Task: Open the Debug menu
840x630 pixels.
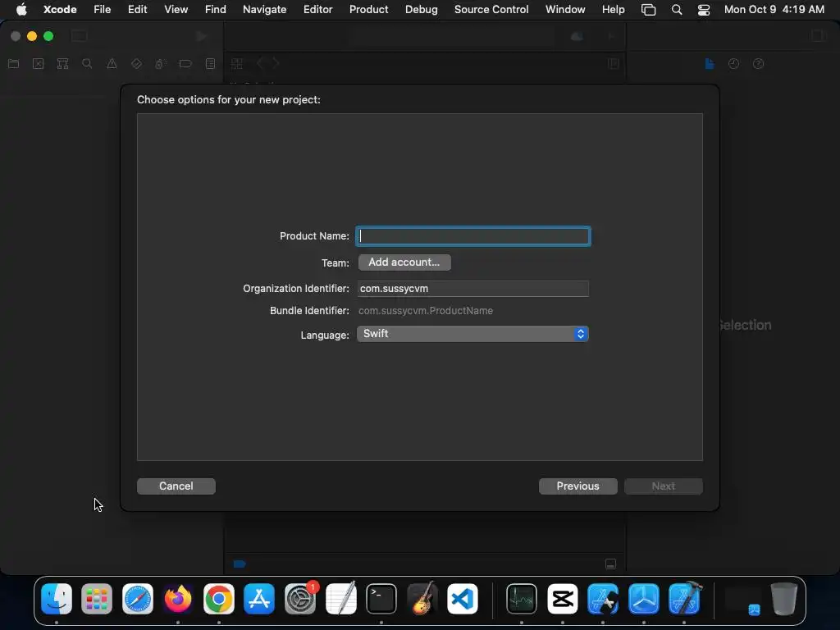Action: pyautogui.click(x=421, y=9)
